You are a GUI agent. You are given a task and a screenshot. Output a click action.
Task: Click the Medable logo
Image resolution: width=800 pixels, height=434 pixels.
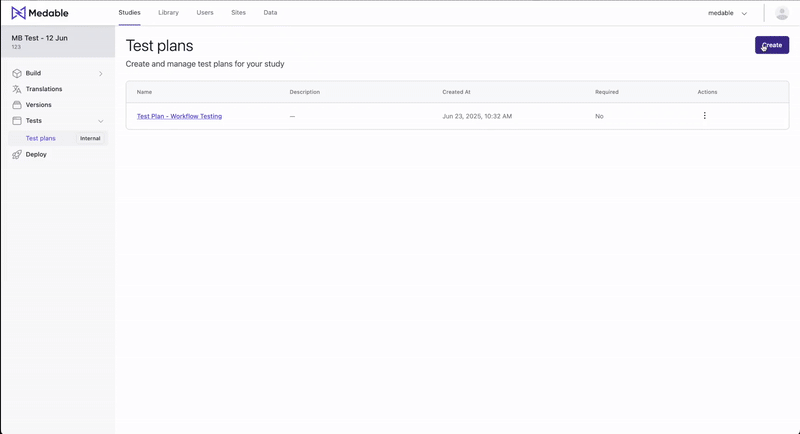pos(40,13)
